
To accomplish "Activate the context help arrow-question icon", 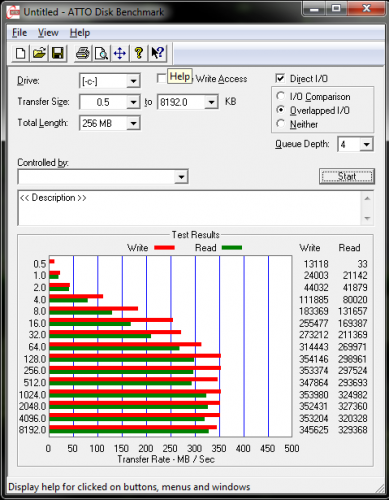I will click(157, 53).
